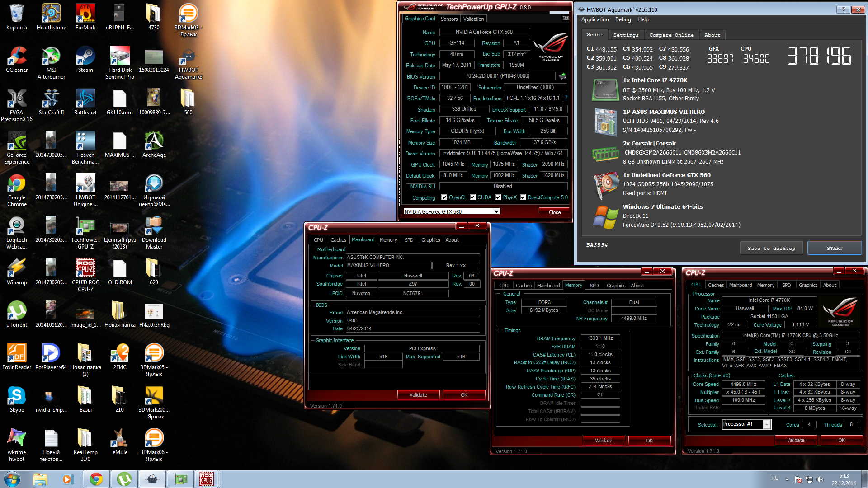Open CCleaner desktop icon
The width and height of the screenshot is (868, 488).
17,60
